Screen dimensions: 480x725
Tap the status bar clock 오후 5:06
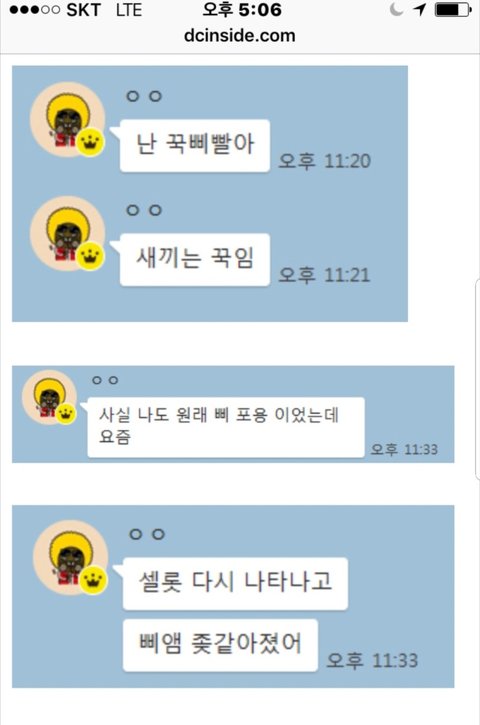click(242, 10)
